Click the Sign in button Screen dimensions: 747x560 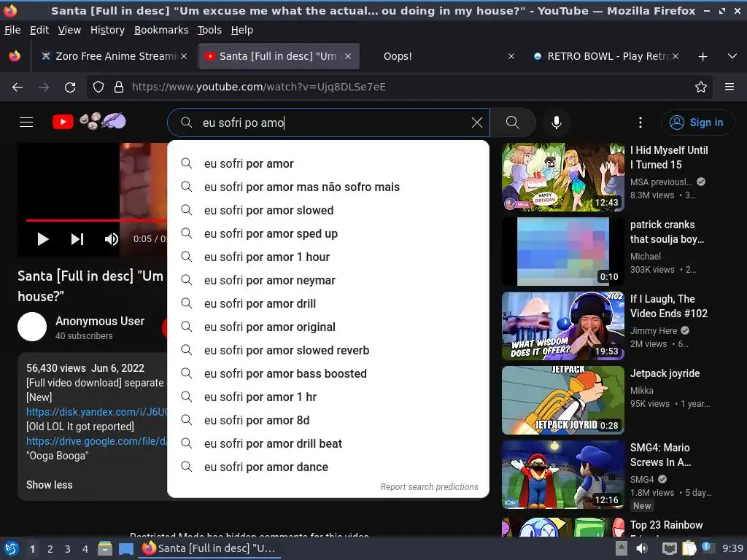[x=697, y=122]
